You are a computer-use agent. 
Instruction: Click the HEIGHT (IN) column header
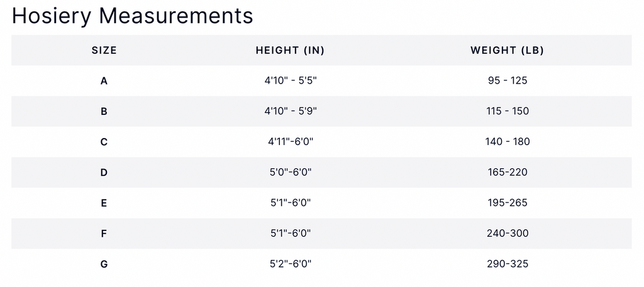290,50
